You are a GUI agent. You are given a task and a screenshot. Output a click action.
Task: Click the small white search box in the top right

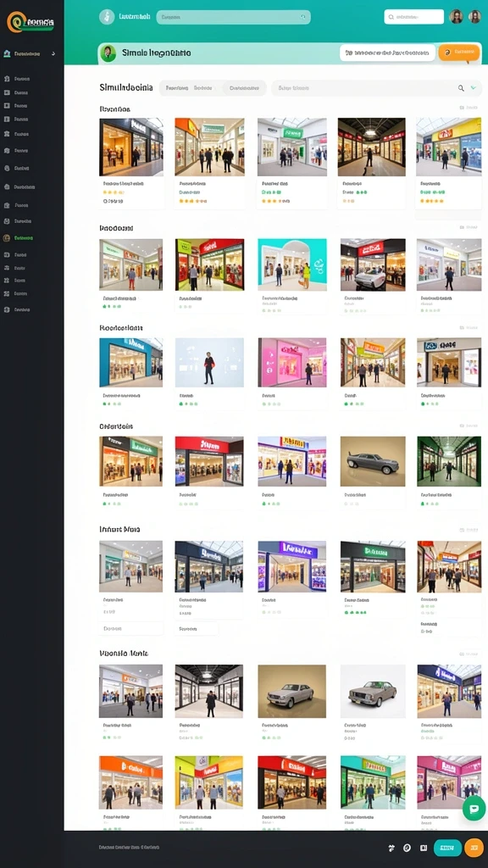(413, 17)
